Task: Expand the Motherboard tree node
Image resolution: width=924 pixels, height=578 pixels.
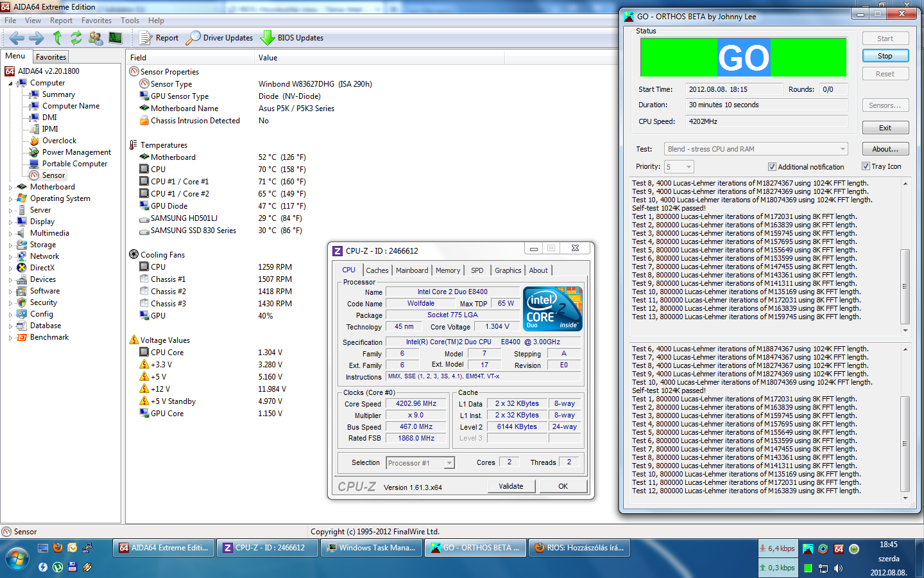Action: [10, 188]
